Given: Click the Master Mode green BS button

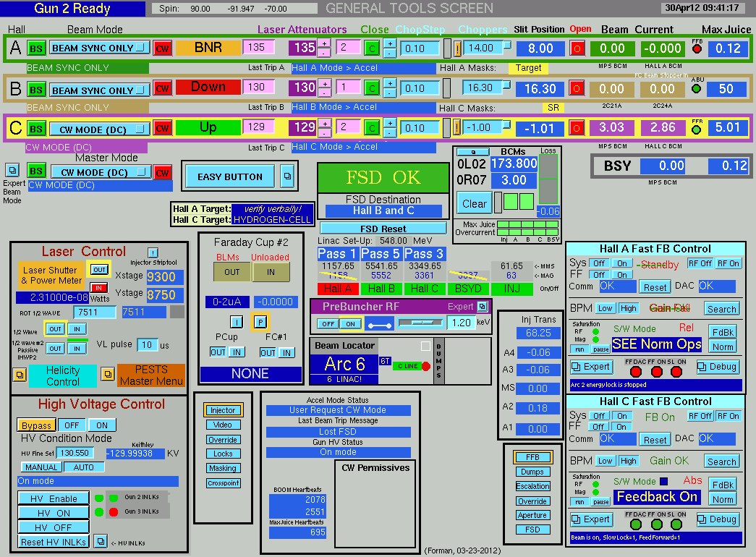Looking at the screenshot, I should pos(36,171).
